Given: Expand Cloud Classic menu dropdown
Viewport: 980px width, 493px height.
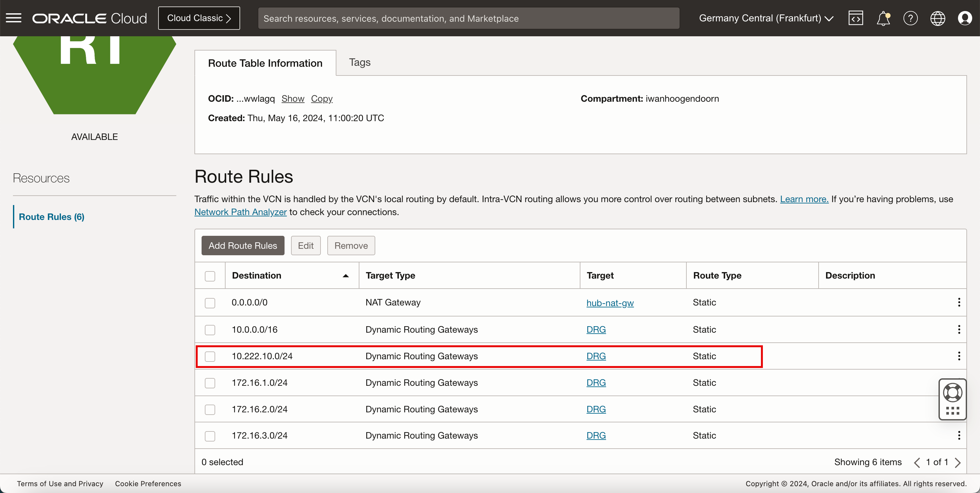Looking at the screenshot, I should (x=199, y=17).
